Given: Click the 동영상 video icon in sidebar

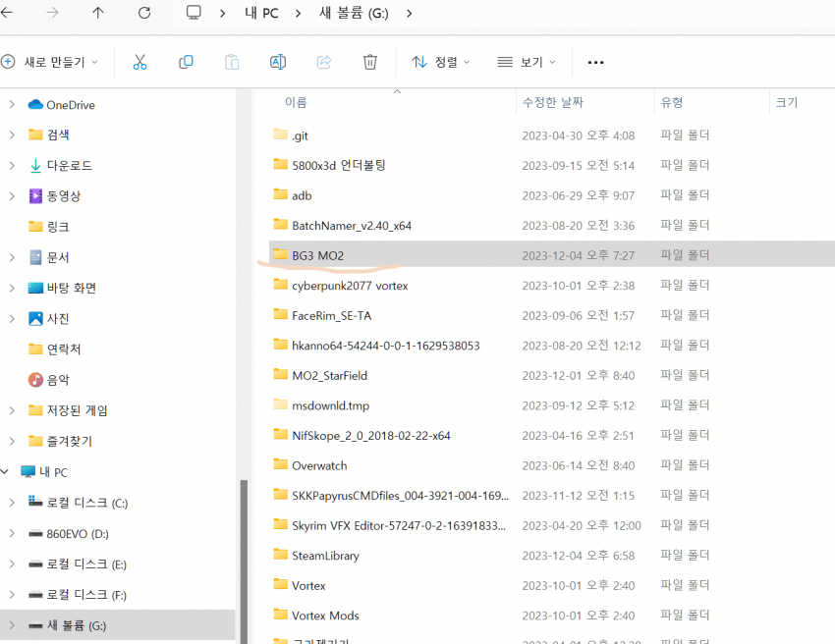Looking at the screenshot, I should pyautogui.click(x=35, y=196).
